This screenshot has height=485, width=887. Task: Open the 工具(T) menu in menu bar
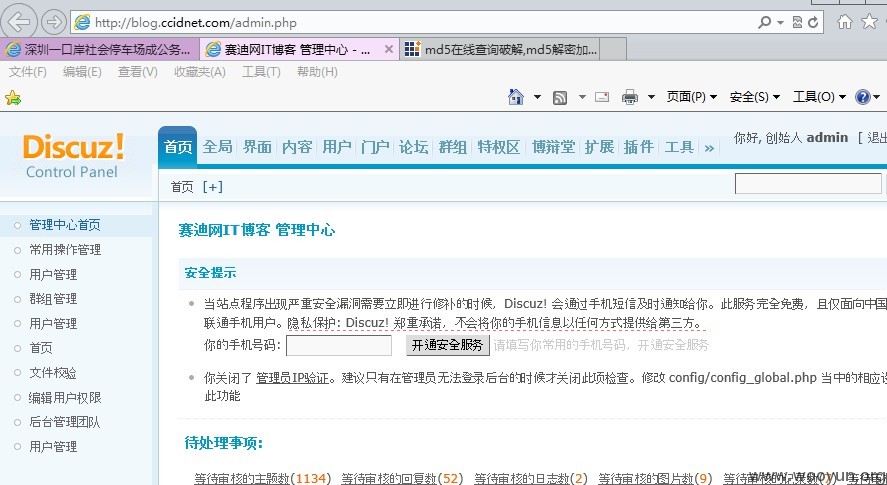[261, 72]
